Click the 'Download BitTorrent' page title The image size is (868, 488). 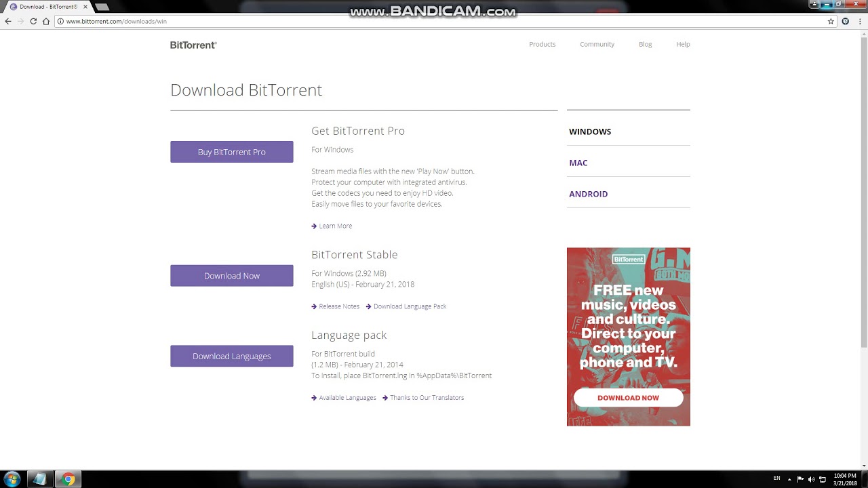(x=246, y=90)
